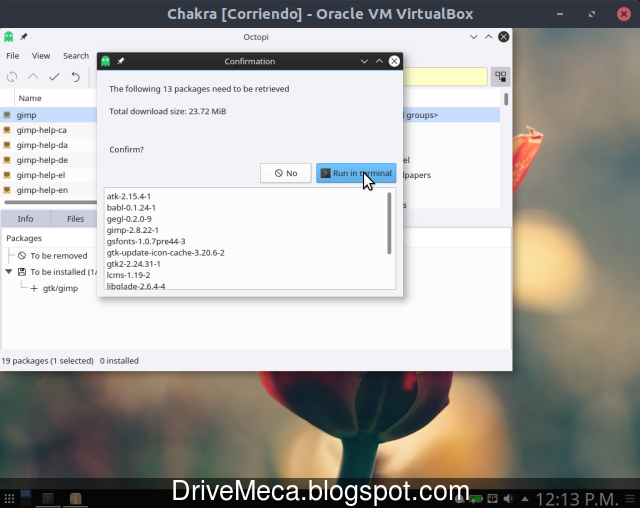Select lcms-1.19-2 in the package list

click(x=128, y=275)
